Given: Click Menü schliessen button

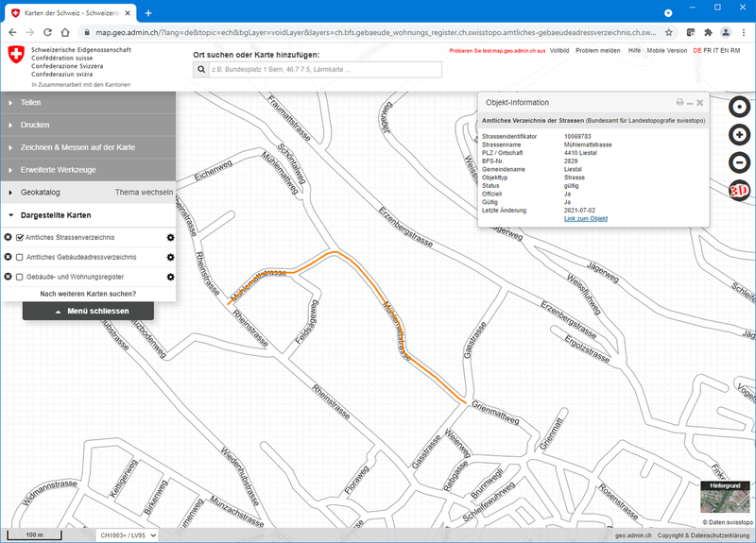Looking at the screenshot, I should 88,312.
